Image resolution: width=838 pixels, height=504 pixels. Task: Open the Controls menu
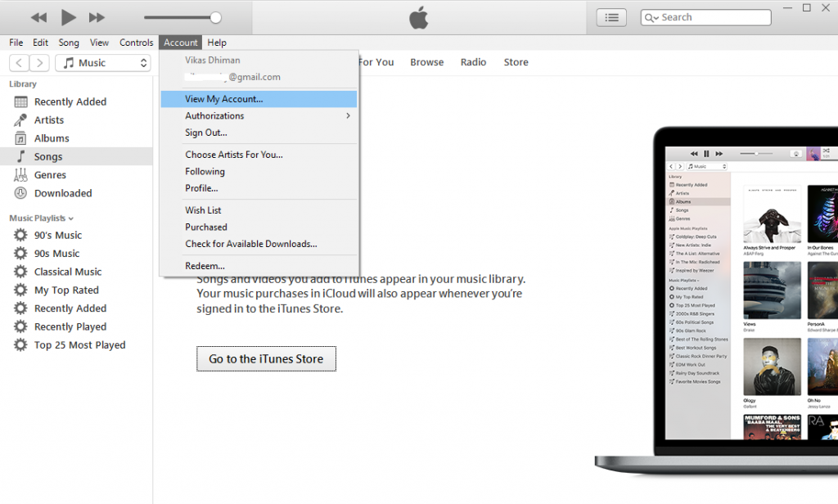(137, 43)
